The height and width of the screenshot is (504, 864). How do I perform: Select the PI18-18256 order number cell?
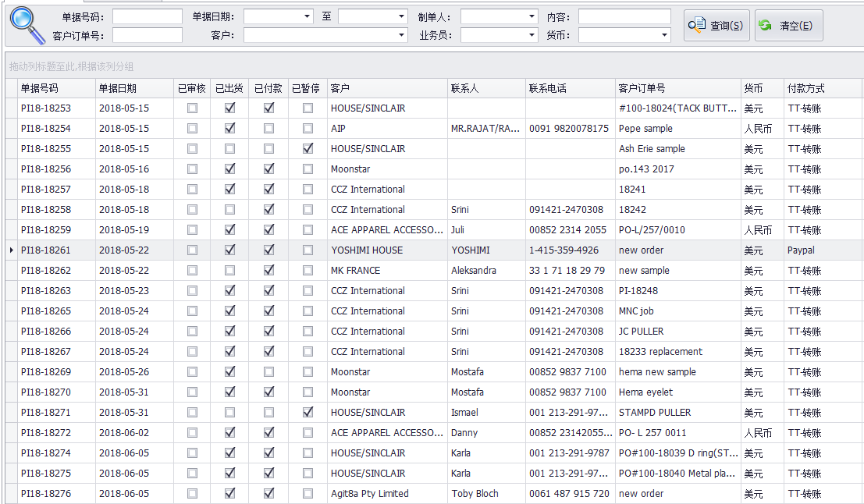[56, 169]
